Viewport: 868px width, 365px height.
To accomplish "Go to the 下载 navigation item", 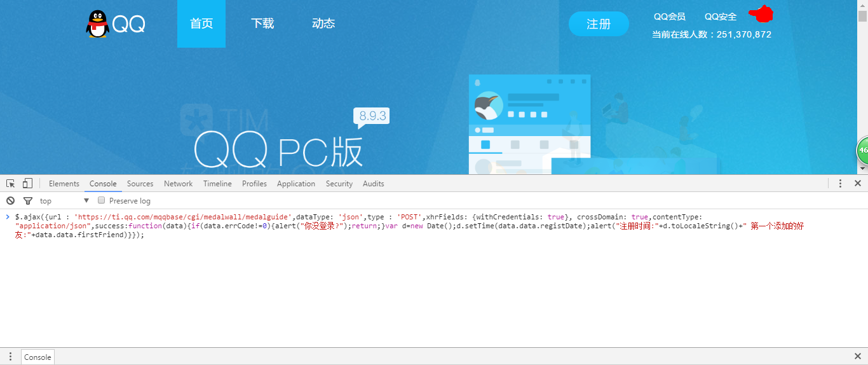I will pyautogui.click(x=262, y=24).
